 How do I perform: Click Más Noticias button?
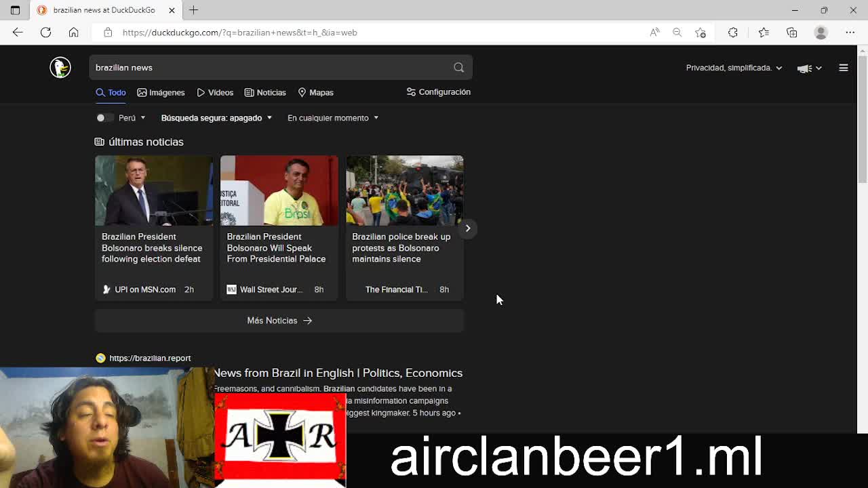tap(279, 321)
